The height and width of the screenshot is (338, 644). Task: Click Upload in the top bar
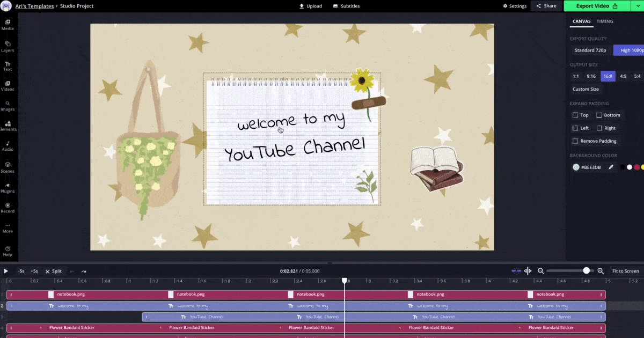tap(310, 6)
